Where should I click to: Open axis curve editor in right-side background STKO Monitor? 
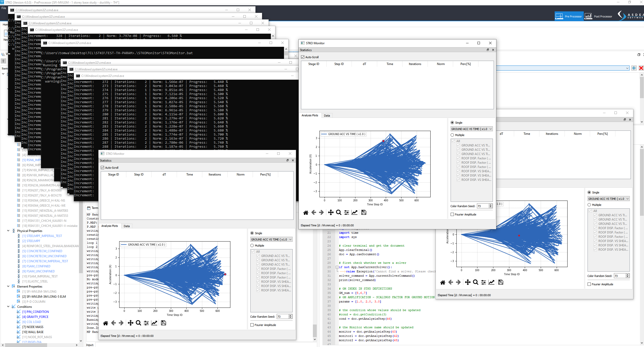pyautogui.click(x=491, y=282)
